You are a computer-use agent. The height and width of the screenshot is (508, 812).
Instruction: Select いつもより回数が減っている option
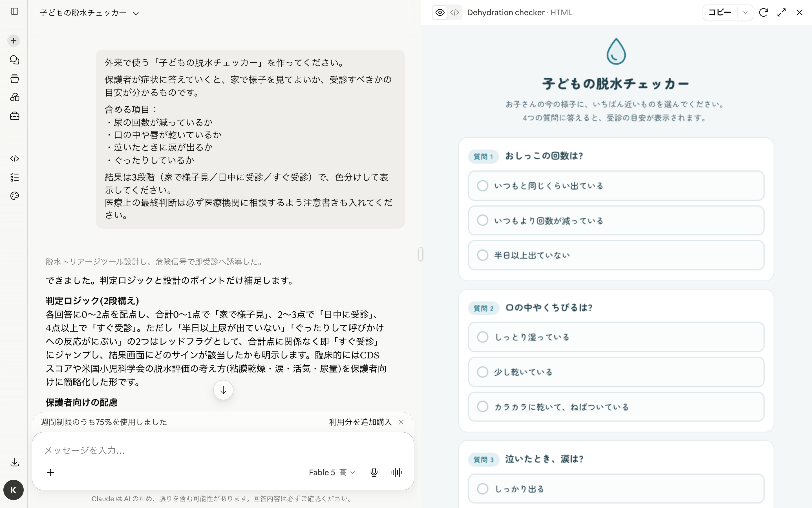coord(616,220)
